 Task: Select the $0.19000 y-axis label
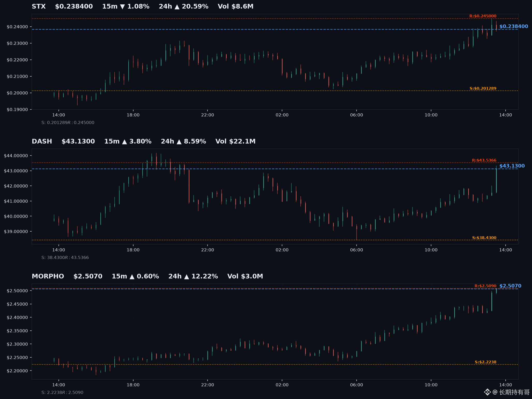coord(17,110)
